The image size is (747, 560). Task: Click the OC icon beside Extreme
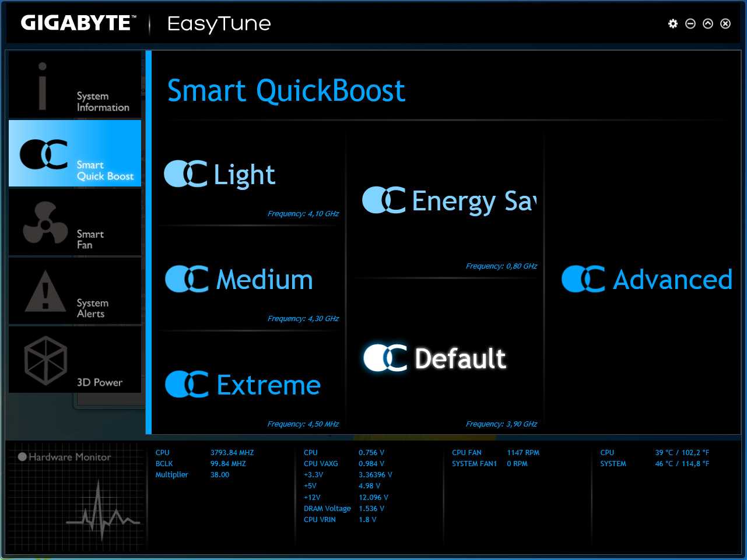coord(187,385)
